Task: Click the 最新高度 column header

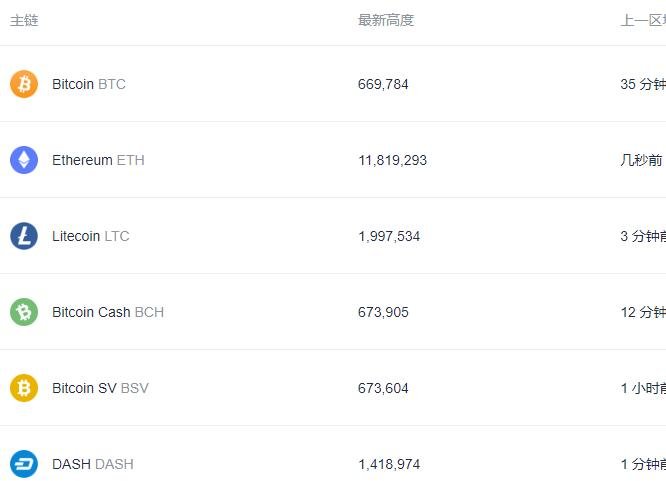Action: tap(386, 20)
